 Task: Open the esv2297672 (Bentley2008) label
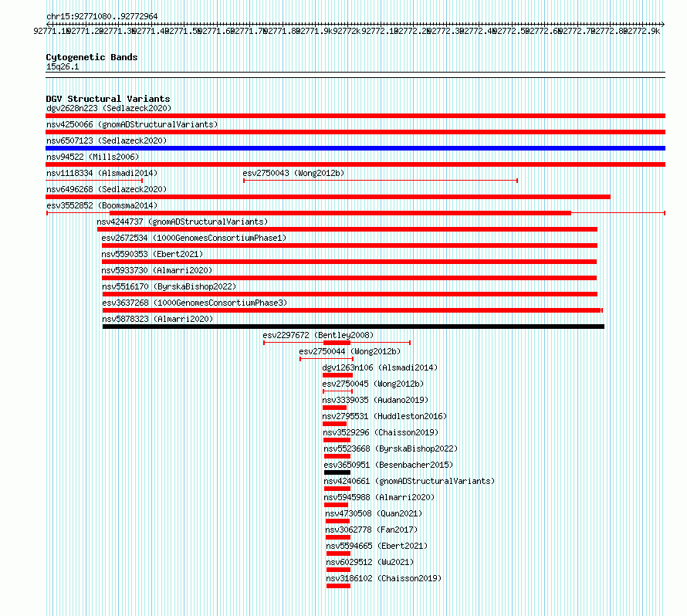[318, 335]
